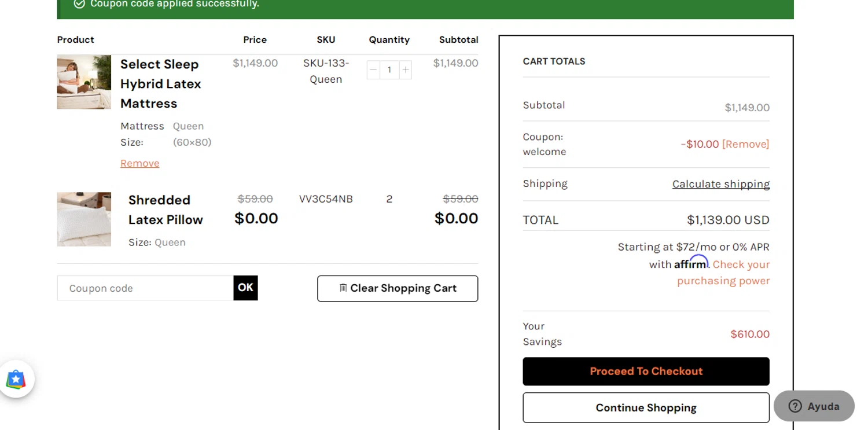Remove the mattress from the cart
This screenshot has width=868, height=430.
tap(139, 163)
